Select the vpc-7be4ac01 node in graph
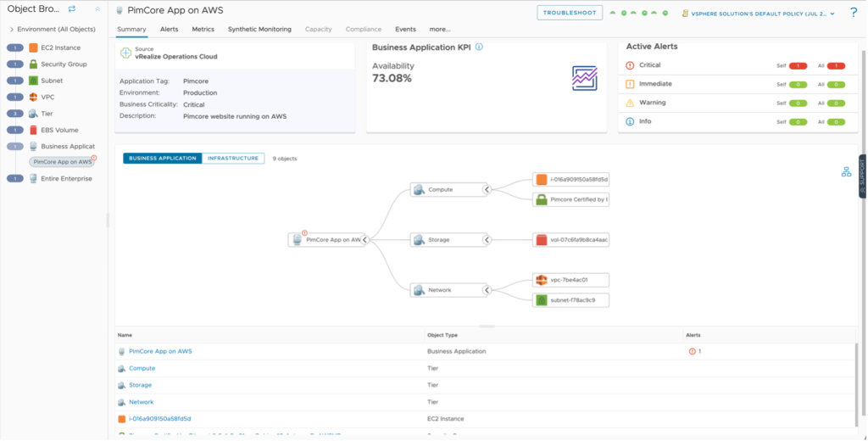868x441 pixels. point(570,280)
